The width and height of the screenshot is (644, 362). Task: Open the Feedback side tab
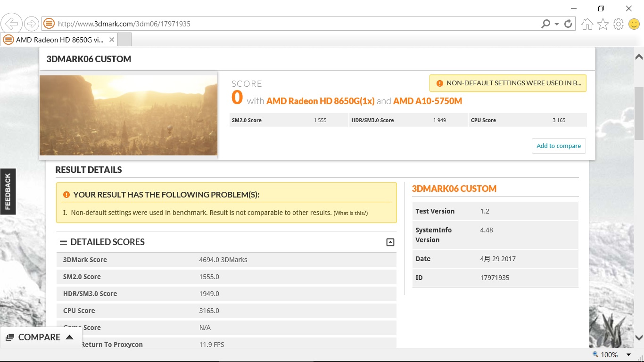[x=8, y=191]
